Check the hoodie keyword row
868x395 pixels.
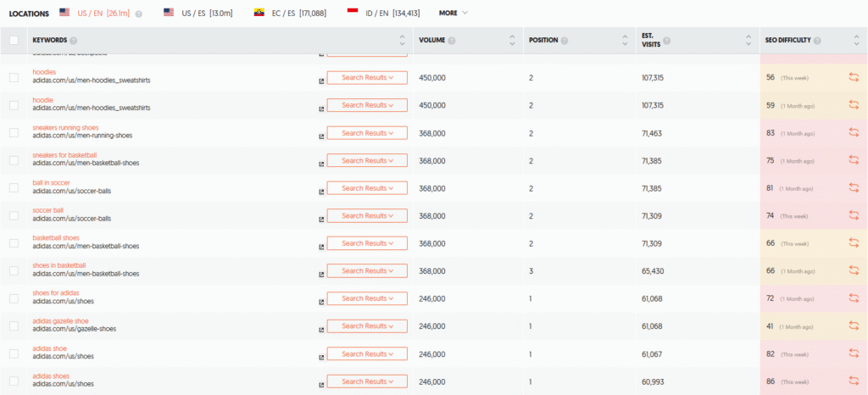(x=14, y=105)
